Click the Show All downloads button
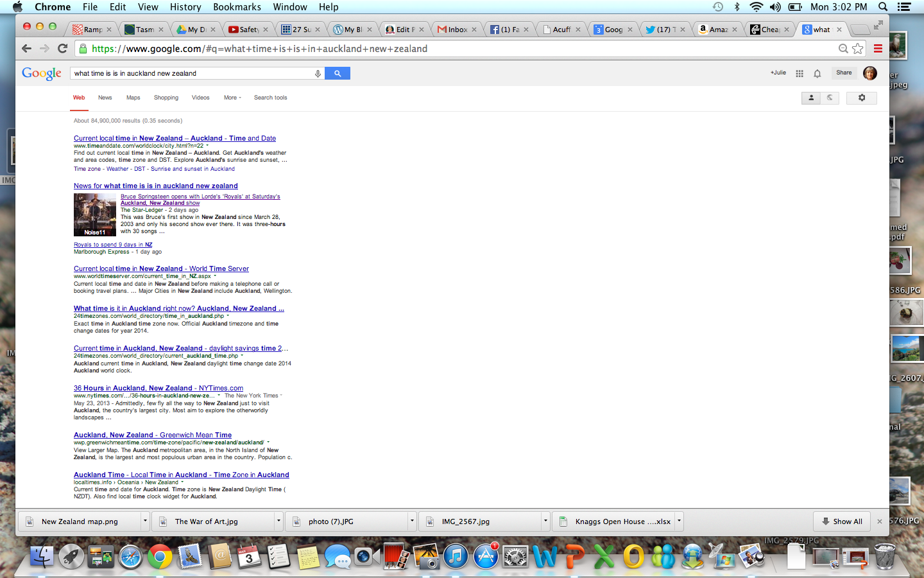This screenshot has width=924, height=578. coord(841,521)
